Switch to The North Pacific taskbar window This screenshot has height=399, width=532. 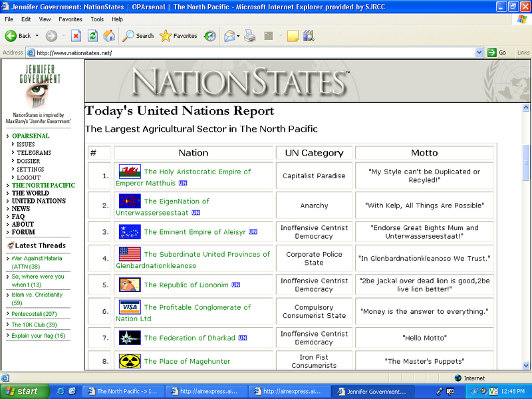(x=124, y=391)
